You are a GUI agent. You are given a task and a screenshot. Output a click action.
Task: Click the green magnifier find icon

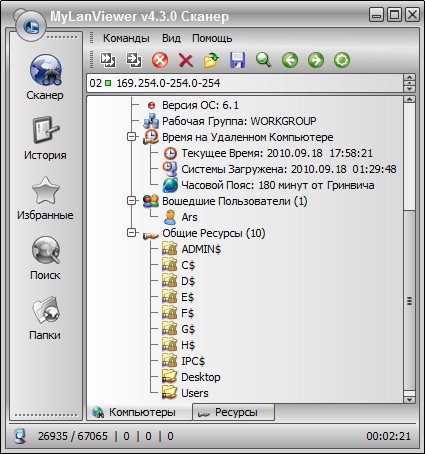pos(263,60)
